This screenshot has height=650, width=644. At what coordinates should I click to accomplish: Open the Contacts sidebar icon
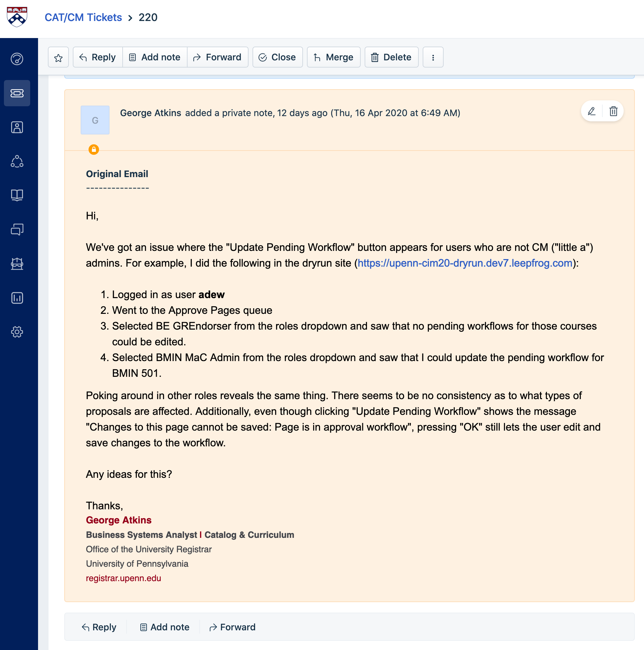tap(17, 127)
